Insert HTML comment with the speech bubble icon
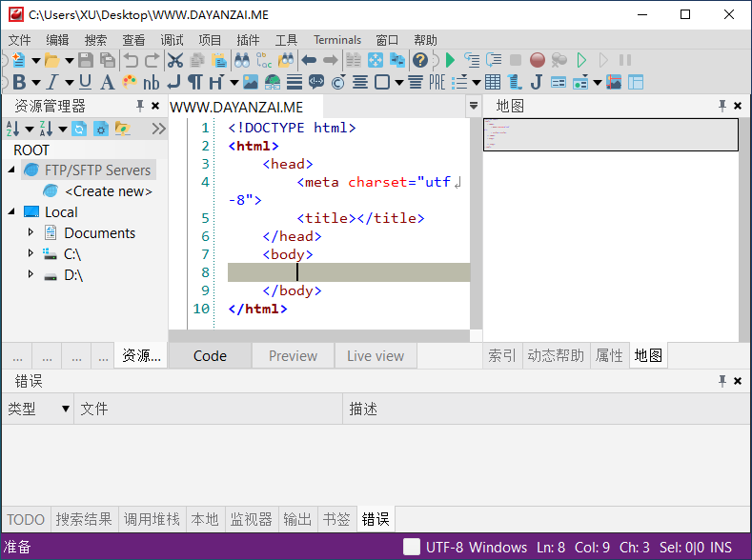The image size is (752, 560). click(316, 83)
